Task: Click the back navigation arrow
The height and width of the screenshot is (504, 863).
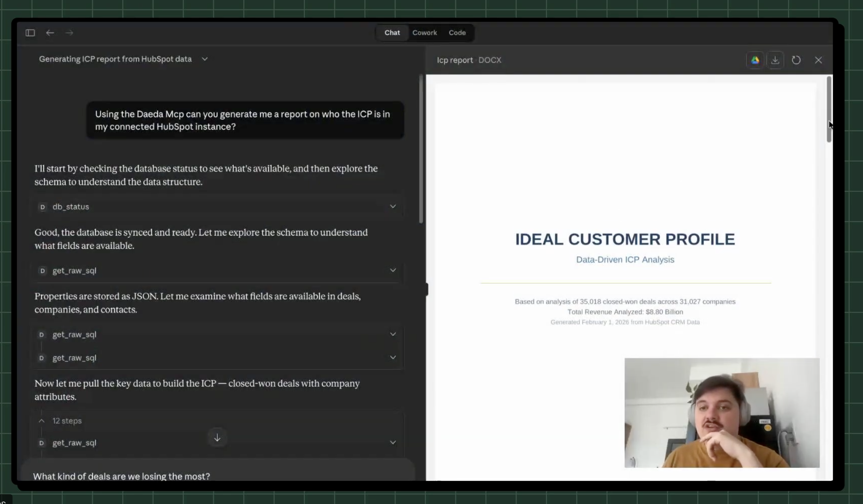Action: point(50,33)
